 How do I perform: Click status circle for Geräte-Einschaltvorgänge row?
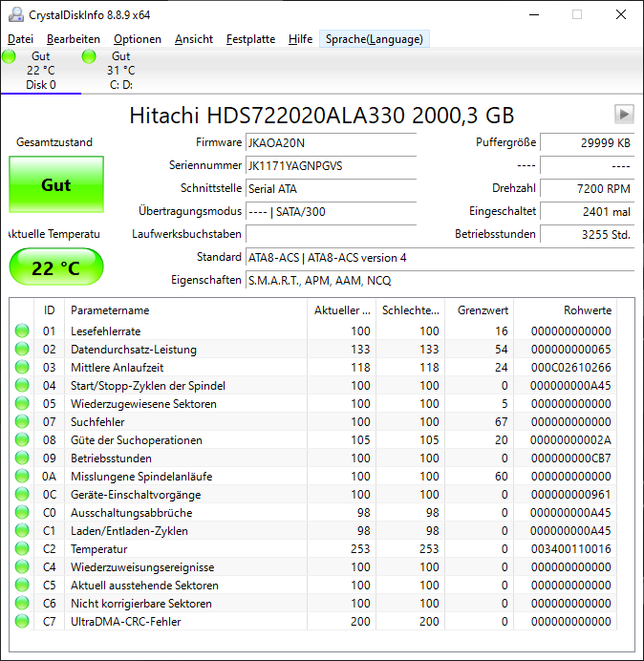(x=22, y=494)
